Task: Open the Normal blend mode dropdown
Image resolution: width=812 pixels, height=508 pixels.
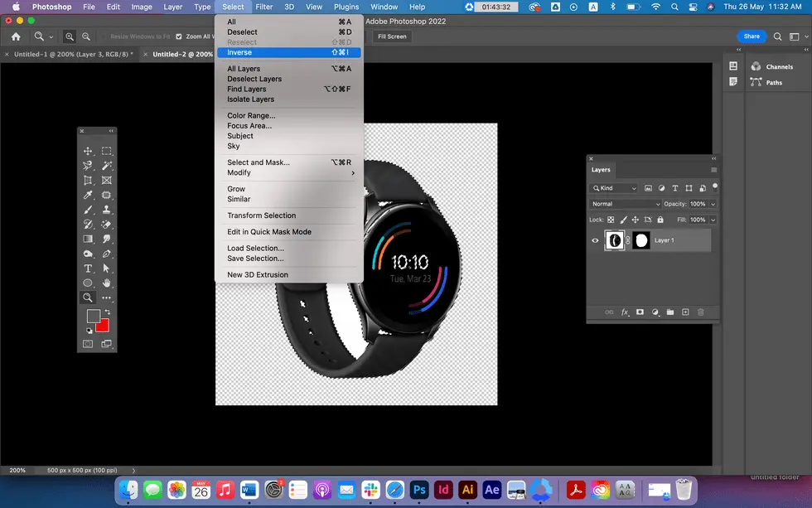Action: point(626,204)
